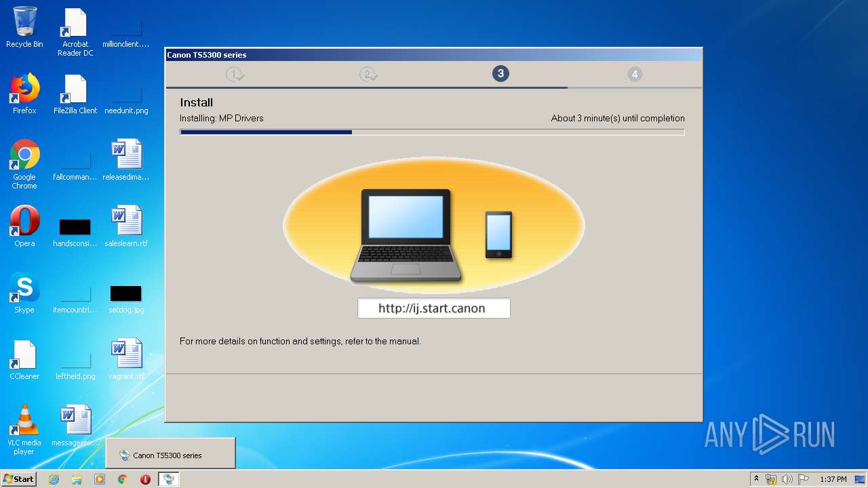Open the CCleaner desktop shortcut
The width and height of the screenshot is (868, 488).
tap(24, 359)
